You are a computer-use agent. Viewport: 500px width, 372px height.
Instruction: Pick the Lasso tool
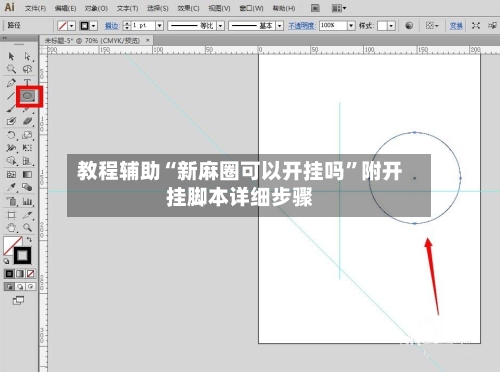[x=27, y=69]
